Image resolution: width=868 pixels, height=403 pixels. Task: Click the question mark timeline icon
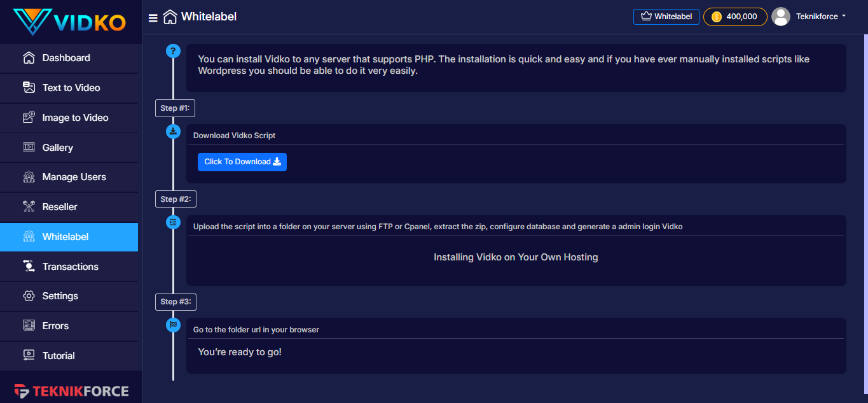173,51
